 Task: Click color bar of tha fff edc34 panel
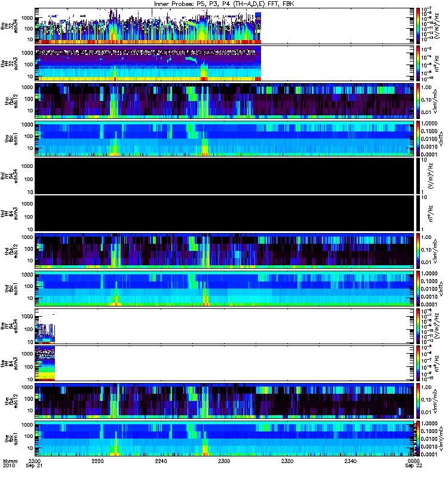[418, 26]
